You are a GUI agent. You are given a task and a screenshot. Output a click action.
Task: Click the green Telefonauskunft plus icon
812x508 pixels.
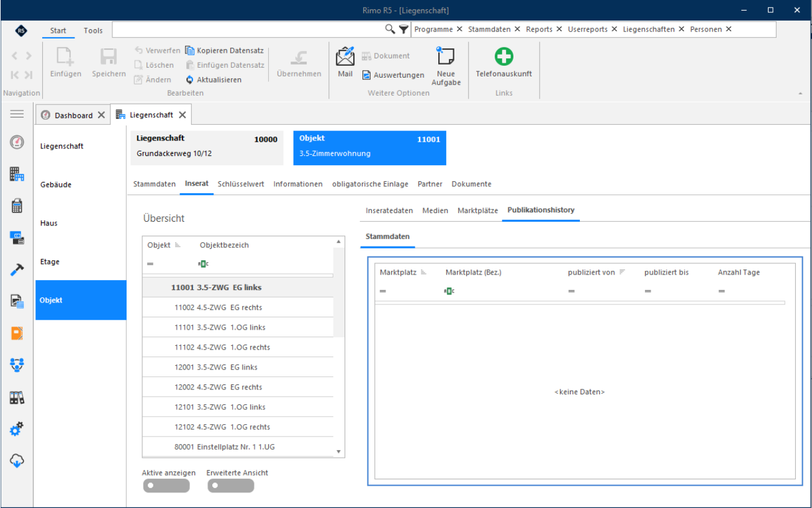click(x=503, y=57)
